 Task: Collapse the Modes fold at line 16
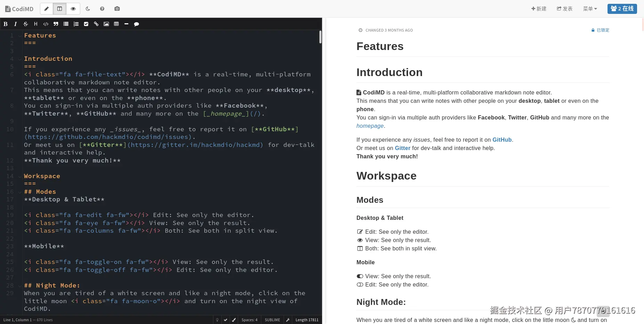20,192
